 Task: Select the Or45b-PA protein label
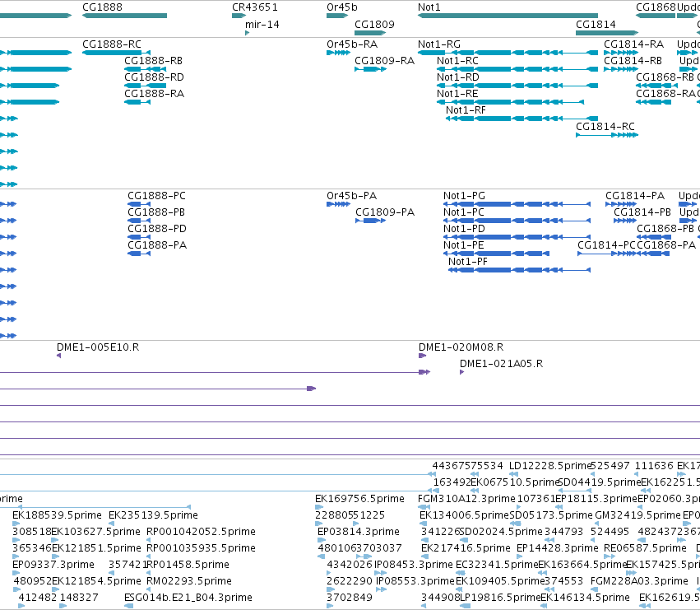coord(351,196)
